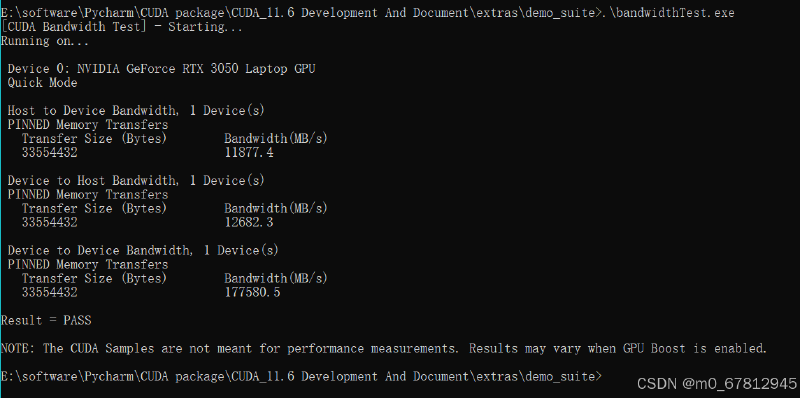Click the 12682.3 bandwidth value
Viewport: 800px width, 398px height.
248,222
